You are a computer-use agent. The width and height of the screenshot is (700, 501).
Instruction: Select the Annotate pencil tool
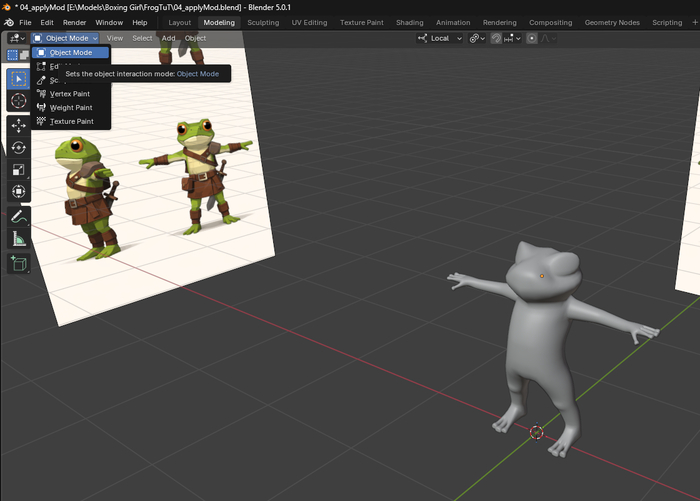(x=18, y=216)
